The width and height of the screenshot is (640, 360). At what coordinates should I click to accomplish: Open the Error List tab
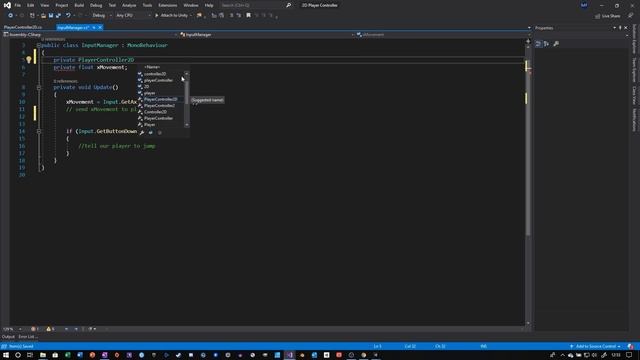tap(28, 337)
